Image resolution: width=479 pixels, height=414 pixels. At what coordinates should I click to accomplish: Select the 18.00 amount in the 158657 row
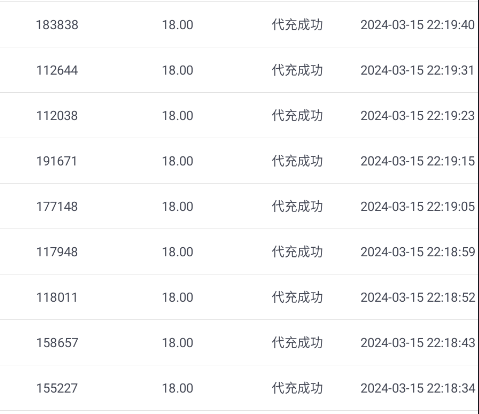pyautogui.click(x=178, y=343)
